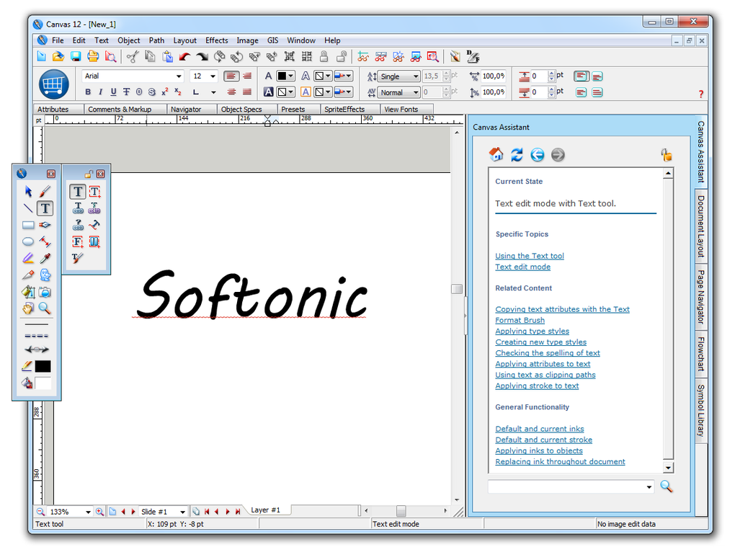Toggle the Text tool in main toolbox

pos(45,208)
